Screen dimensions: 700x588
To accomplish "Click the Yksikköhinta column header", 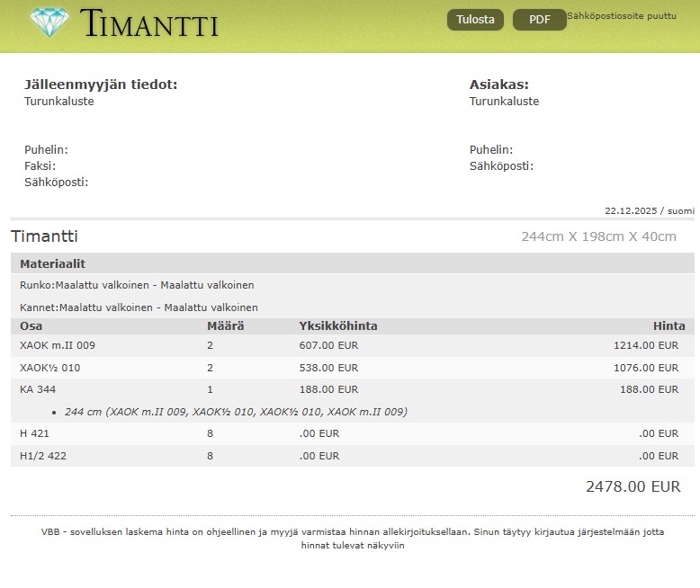I will [x=337, y=326].
